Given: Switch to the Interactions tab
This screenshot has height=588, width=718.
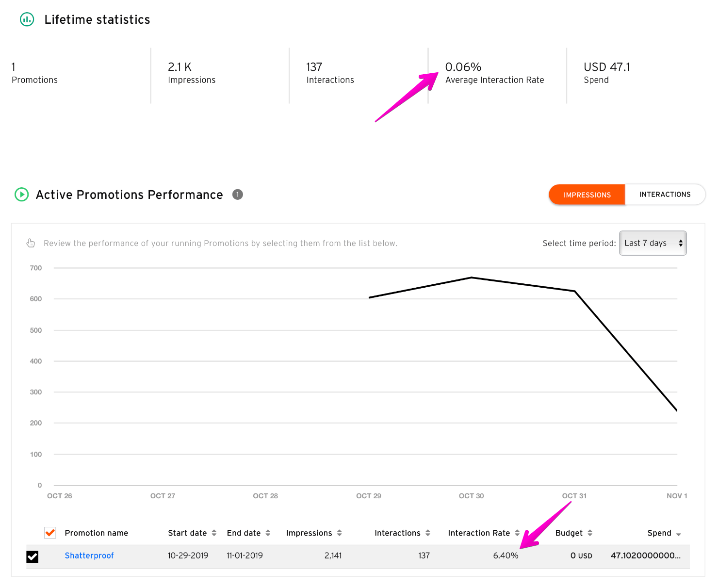Looking at the screenshot, I should [x=665, y=195].
